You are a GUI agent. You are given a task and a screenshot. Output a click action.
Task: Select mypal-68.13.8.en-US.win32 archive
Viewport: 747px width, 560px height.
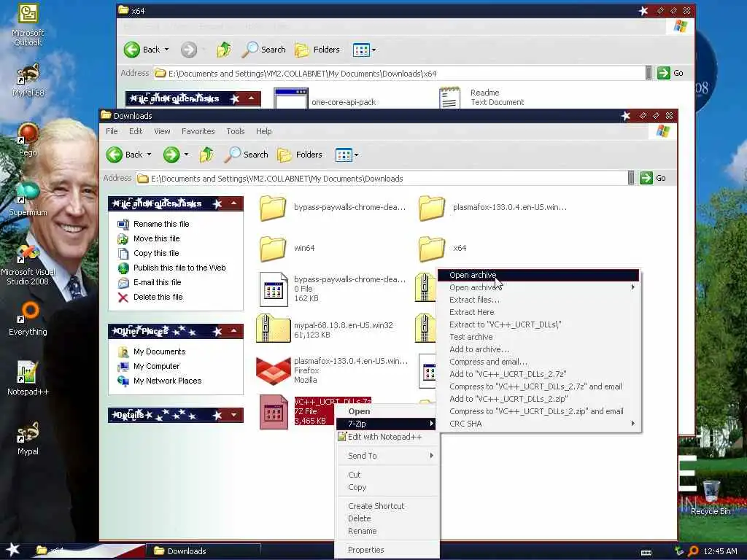325,329
